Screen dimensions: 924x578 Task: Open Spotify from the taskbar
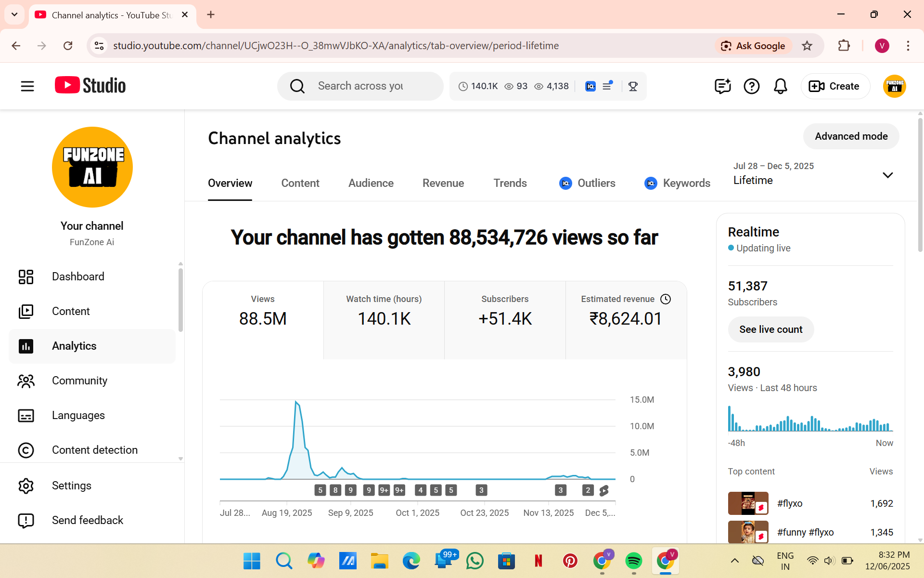pos(633,561)
